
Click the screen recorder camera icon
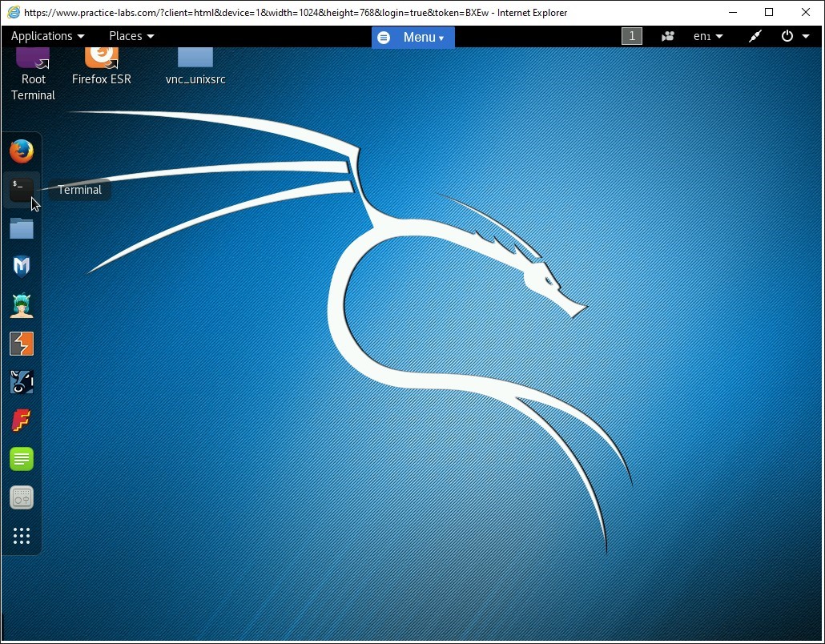[668, 36]
